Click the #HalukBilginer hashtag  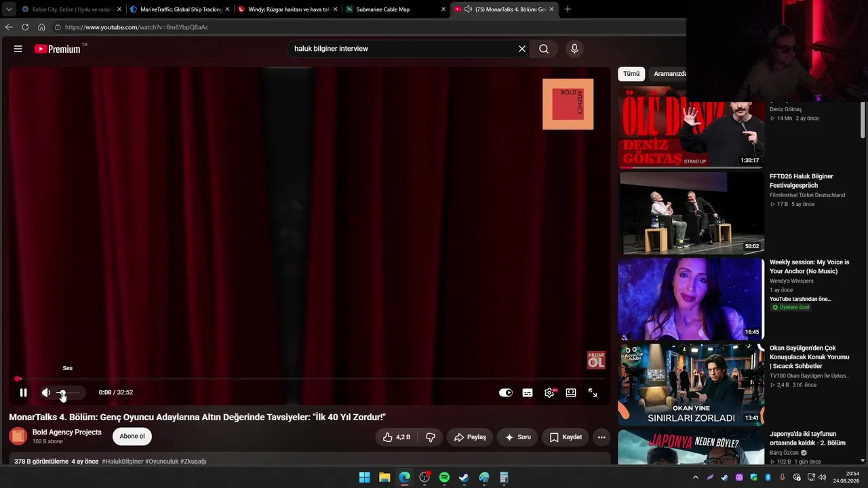(122, 462)
